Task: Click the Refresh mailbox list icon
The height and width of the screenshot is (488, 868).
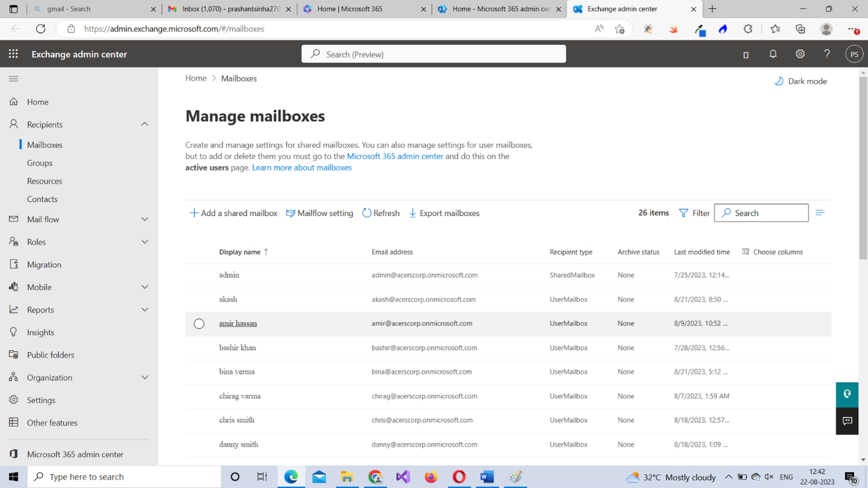Action: coord(367,213)
